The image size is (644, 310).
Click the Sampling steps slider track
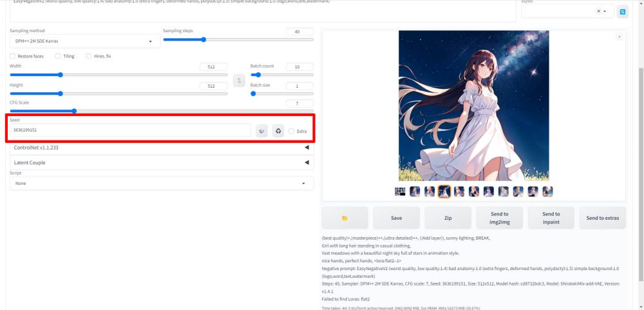pyautogui.click(x=238, y=39)
